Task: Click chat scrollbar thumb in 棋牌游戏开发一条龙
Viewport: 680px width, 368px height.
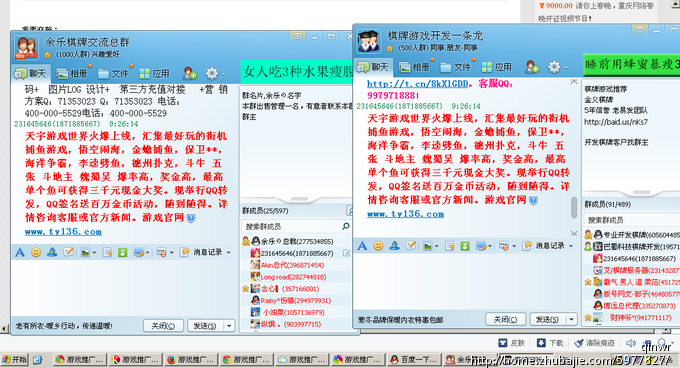Action: tap(574, 208)
